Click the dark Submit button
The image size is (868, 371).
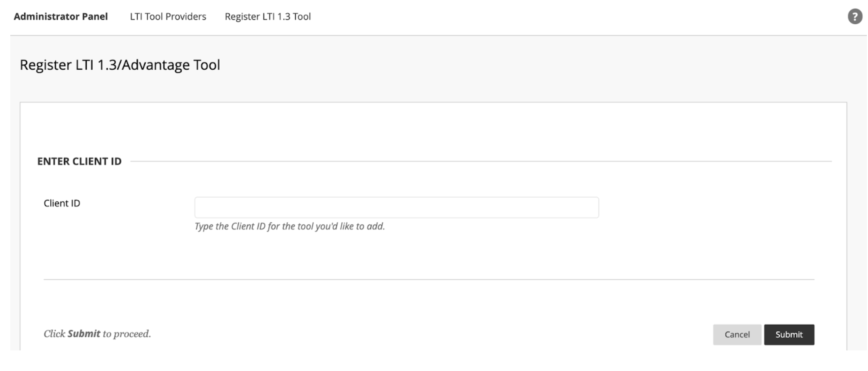click(789, 334)
